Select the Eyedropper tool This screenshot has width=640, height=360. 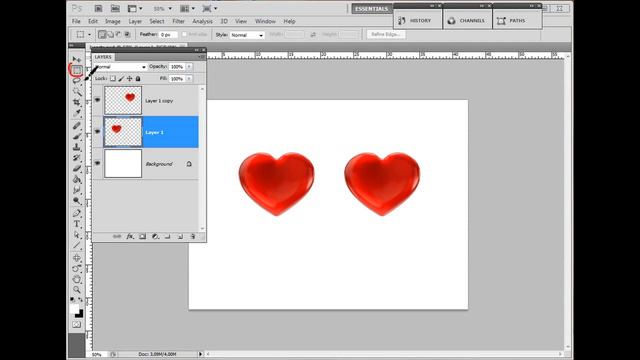coord(76,113)
